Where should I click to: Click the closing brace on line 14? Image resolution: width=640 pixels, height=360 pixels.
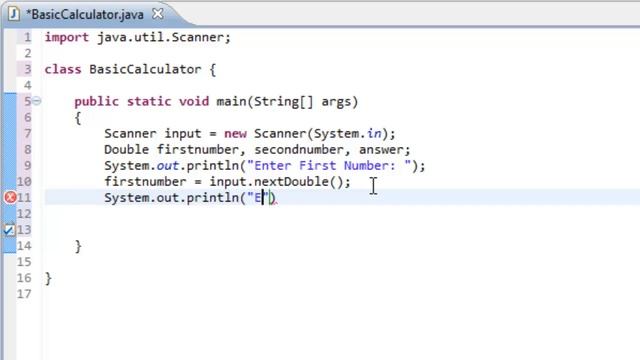[78, 246]
